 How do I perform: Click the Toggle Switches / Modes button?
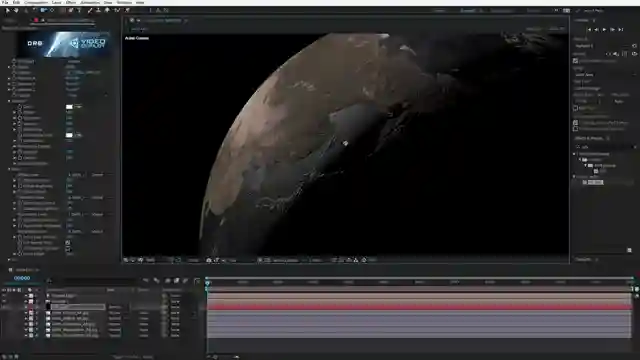tap(133, 357)
